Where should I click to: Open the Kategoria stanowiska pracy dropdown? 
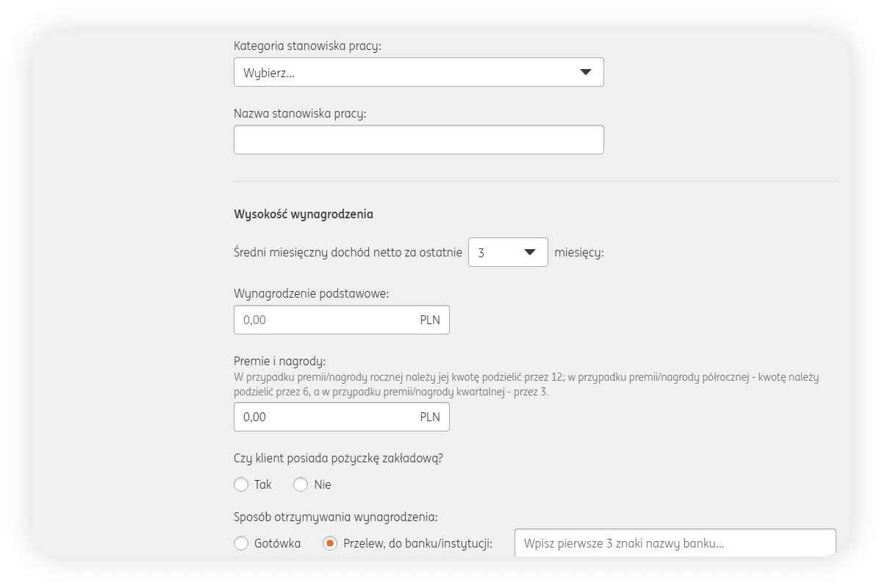point(418,72)
